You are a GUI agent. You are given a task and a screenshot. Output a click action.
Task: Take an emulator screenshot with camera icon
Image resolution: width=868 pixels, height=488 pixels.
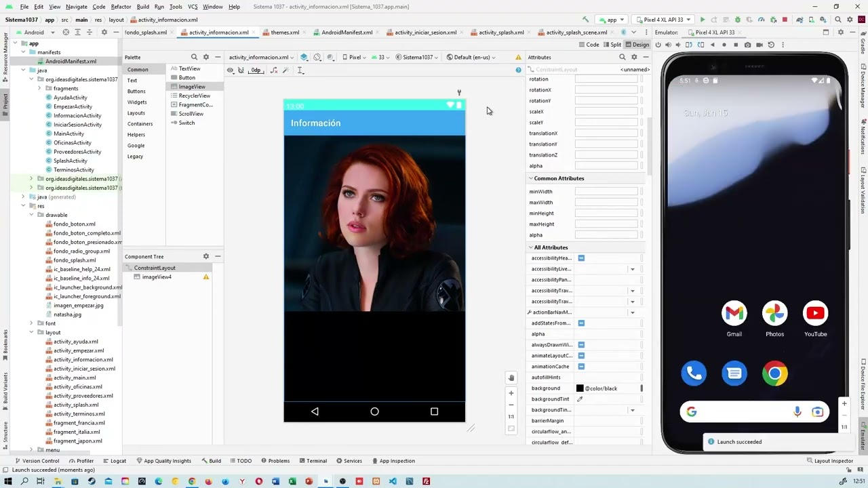point(747,45)
